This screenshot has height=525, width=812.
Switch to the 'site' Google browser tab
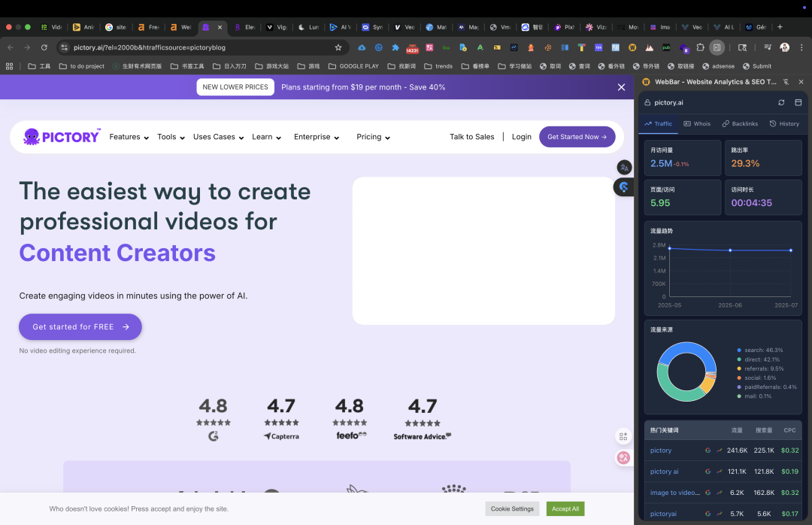click(116, 27)
